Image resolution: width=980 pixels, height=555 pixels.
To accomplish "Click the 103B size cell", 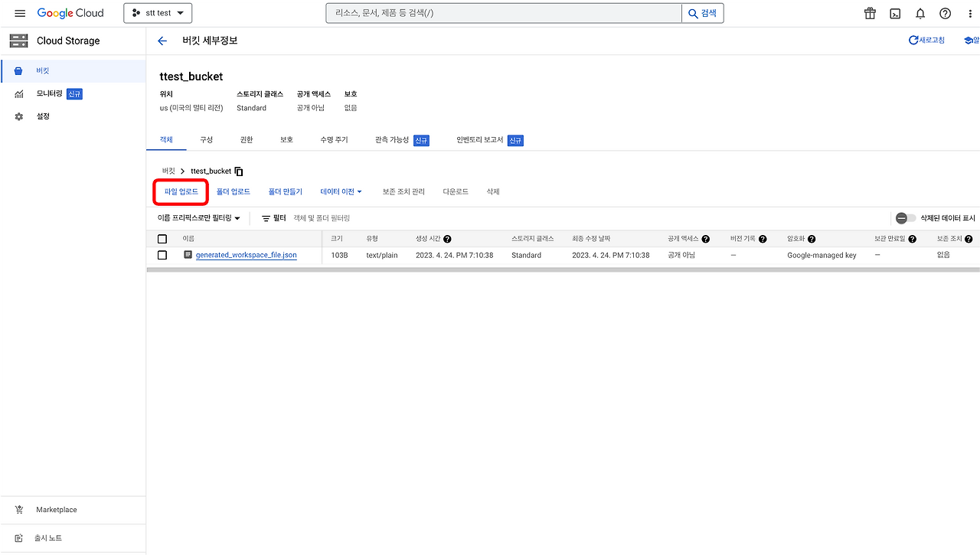I will 339,255.
